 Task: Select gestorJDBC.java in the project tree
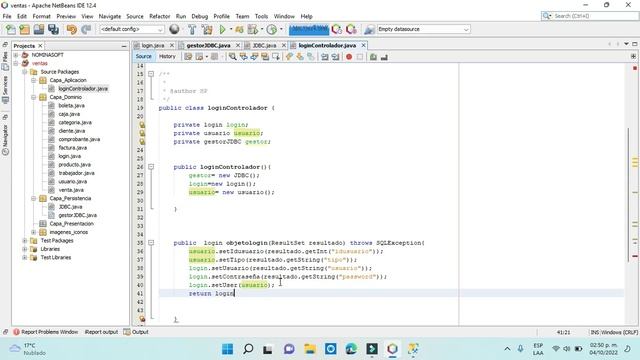tap(77, 216)
